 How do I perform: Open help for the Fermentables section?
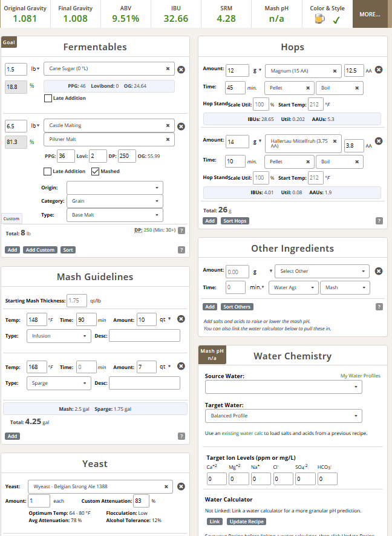(181, 250)
